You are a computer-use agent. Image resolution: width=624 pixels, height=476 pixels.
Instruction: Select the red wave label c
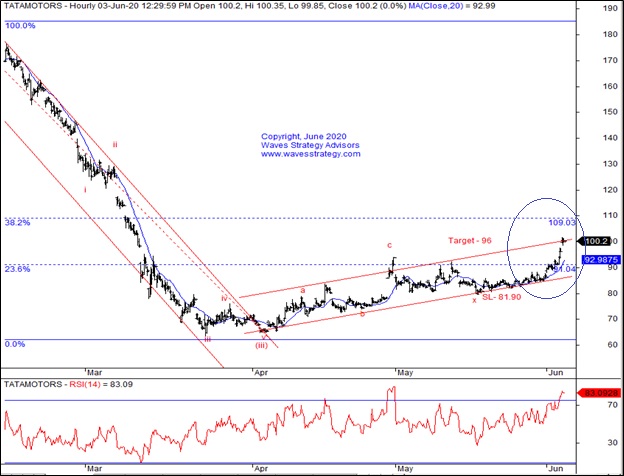[390, 246]
